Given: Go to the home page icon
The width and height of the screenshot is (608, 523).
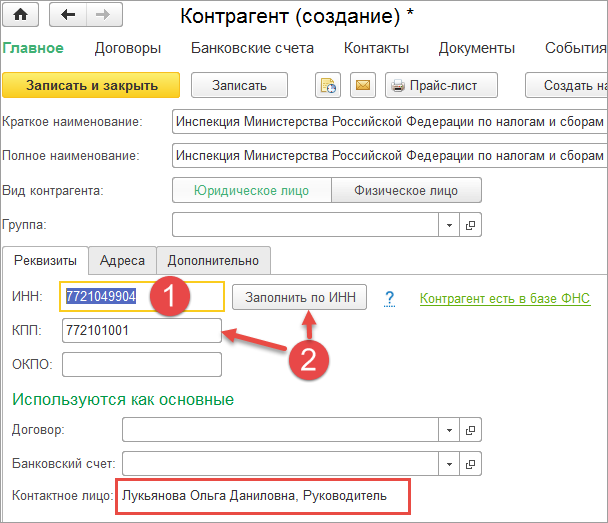Looking at the screenshot, I should point(21,15).
